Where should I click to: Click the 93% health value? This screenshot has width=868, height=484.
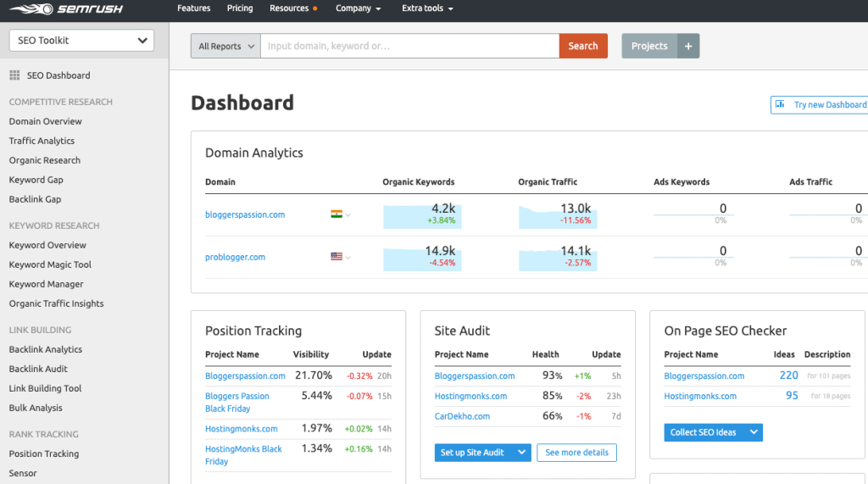[552, 375]
